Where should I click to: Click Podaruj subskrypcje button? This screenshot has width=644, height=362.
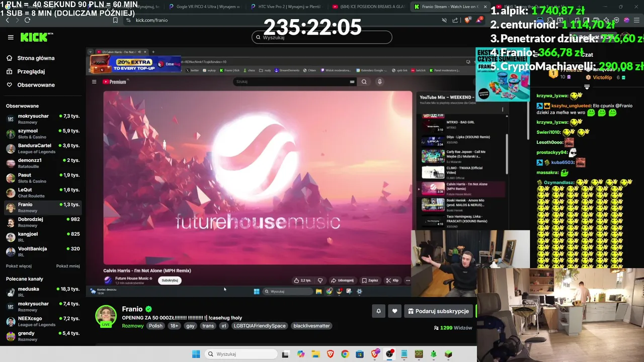coord(439,311)
